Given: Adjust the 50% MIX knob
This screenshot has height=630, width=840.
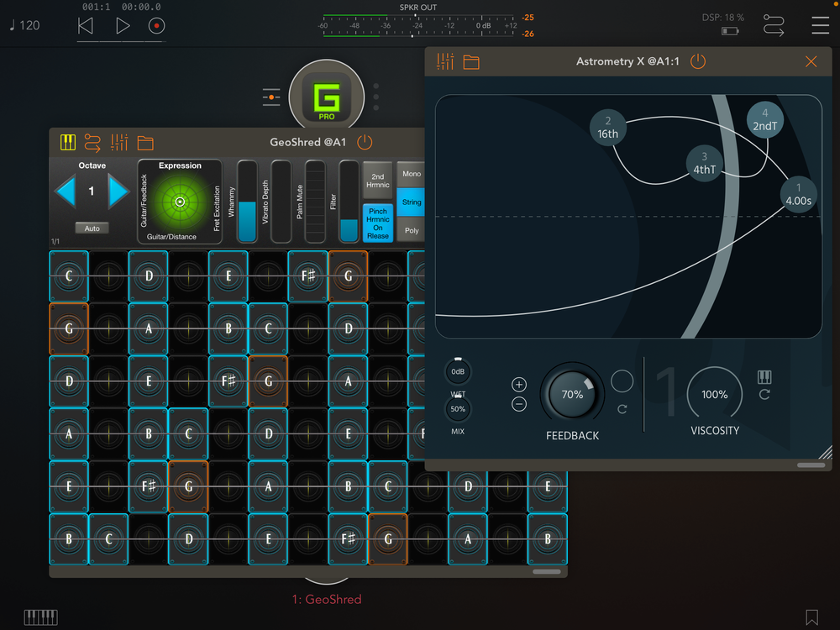Looking at the screenshot, I should [x=458, y=409].
